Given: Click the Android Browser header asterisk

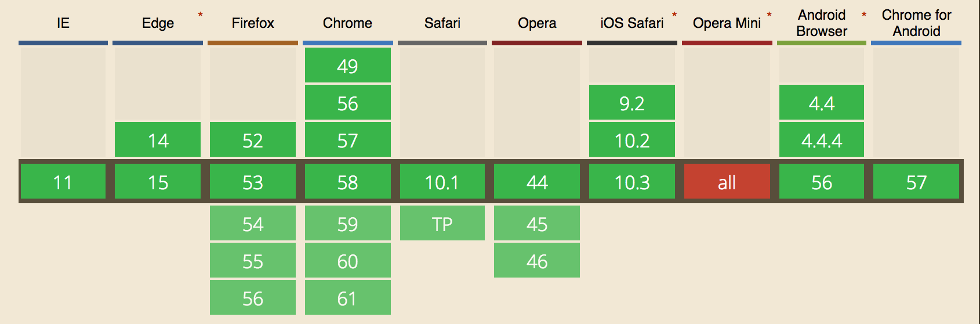Looking at the screenshot, I should coord(864,15).
